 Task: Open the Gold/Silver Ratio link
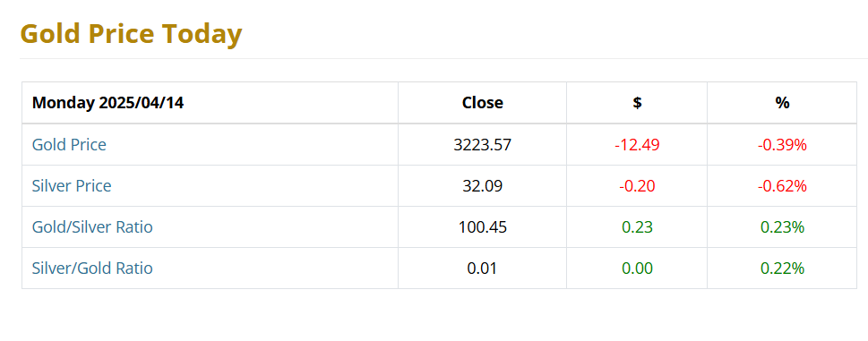[92, 227]
